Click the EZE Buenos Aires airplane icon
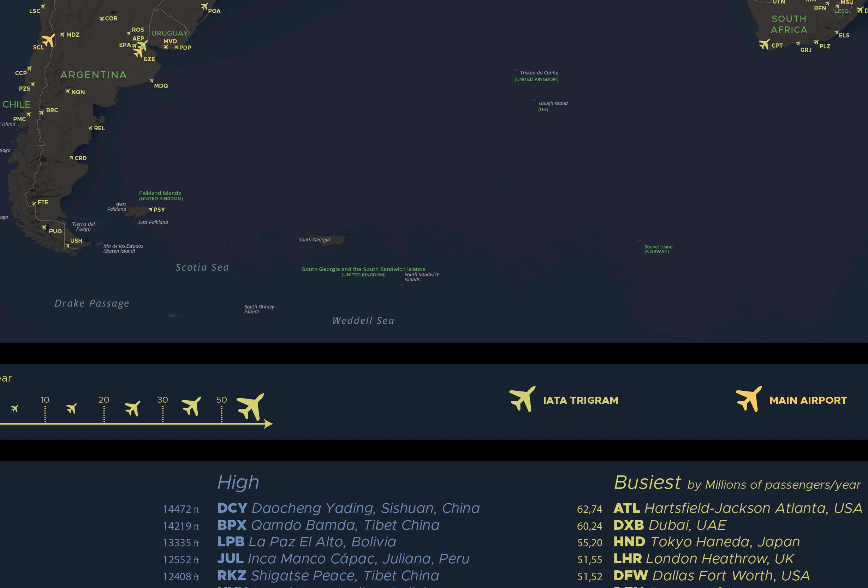Viewport: 868px width, 588px height. [x=138, y=53]
